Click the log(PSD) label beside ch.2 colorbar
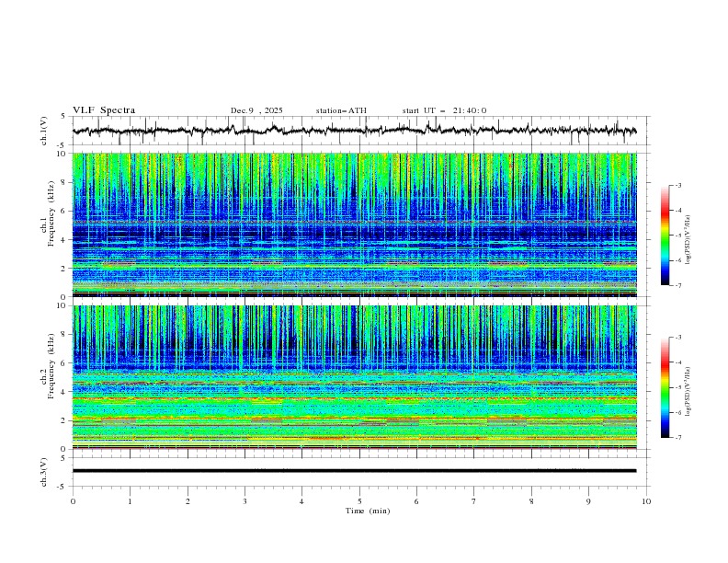 pyautogui.click(x=688, y=392)
